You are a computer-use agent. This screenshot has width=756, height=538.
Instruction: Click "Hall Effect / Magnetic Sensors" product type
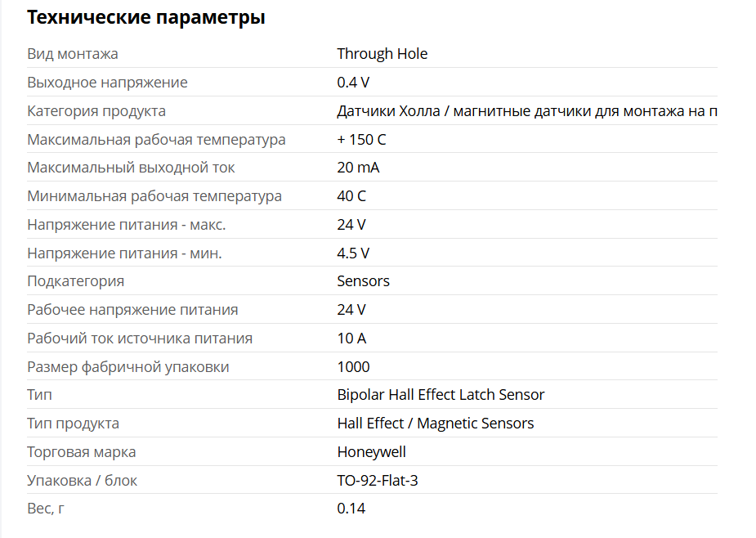click(435, 424)
